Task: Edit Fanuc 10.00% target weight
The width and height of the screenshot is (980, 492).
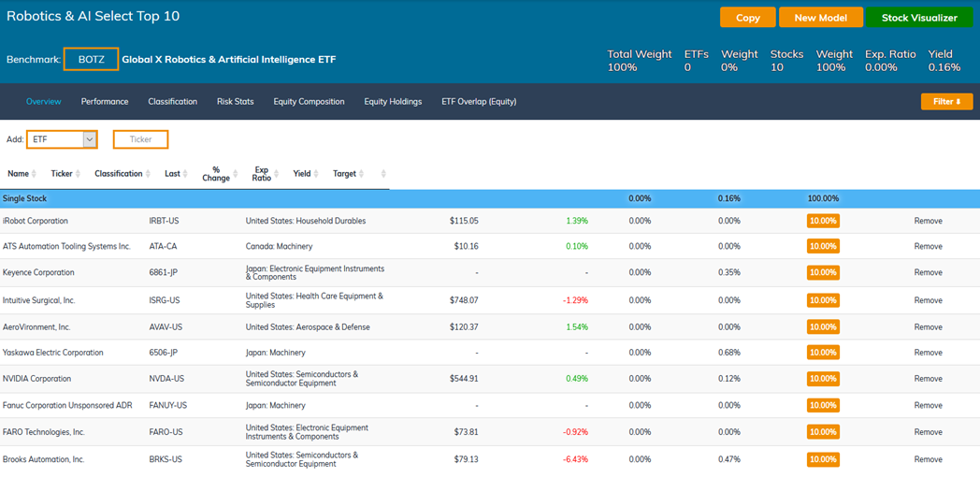Action: (823, 405)
